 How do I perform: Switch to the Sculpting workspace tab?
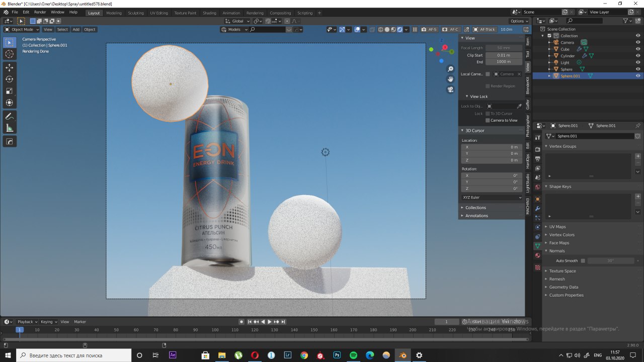tap(136, 13)
